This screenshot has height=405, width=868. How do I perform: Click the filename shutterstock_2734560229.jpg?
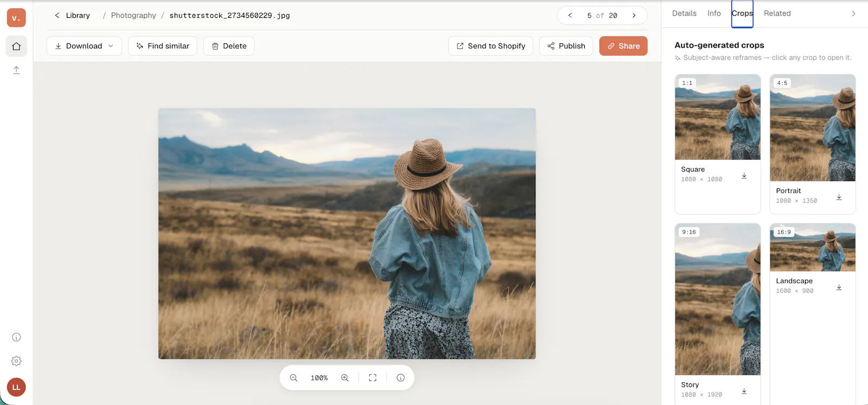[x=229, y=15]
